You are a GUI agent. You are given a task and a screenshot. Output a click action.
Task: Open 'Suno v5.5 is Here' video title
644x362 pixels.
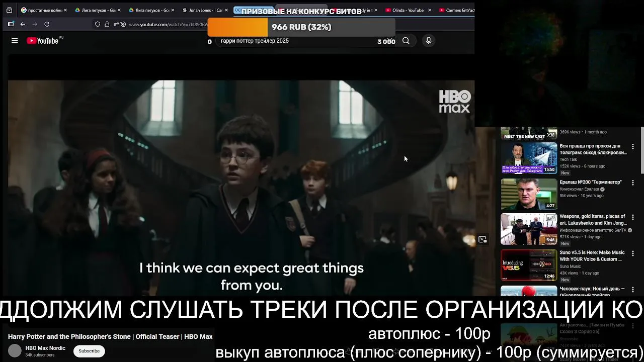click(x=592, y=256)
